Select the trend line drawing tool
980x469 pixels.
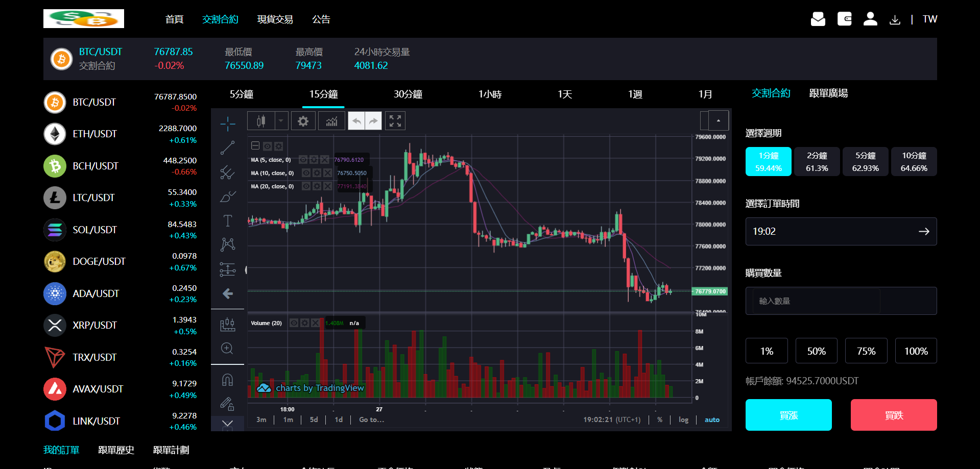[x=228, y=148]
